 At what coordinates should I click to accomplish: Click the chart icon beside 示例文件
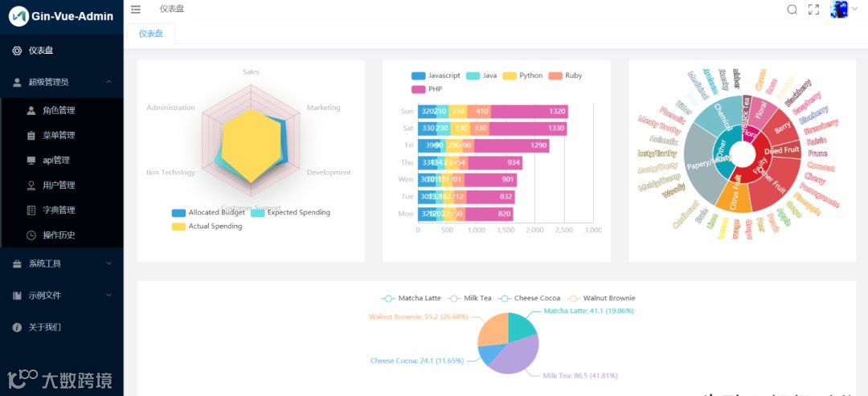tap(17, 296)
